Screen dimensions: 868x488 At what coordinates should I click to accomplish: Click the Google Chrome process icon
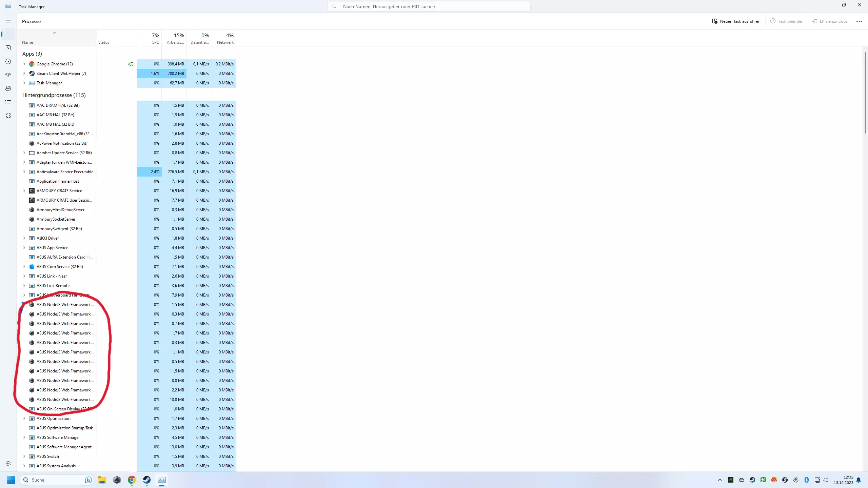32,64
